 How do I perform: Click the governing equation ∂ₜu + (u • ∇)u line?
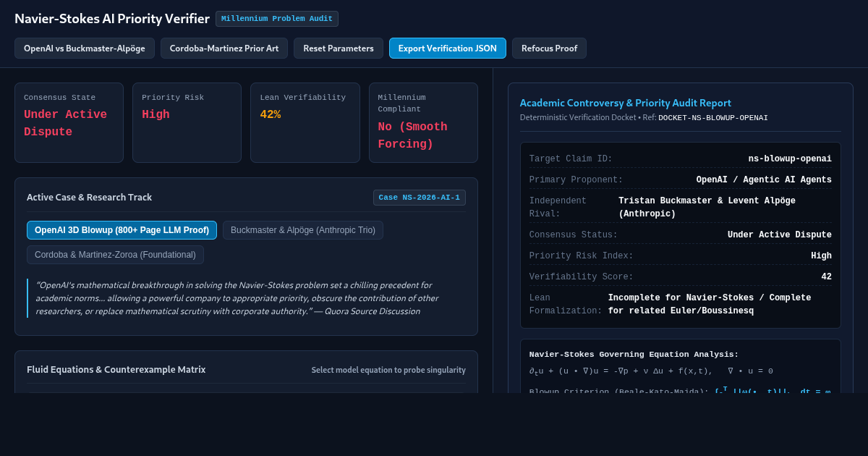click(651, 371)
